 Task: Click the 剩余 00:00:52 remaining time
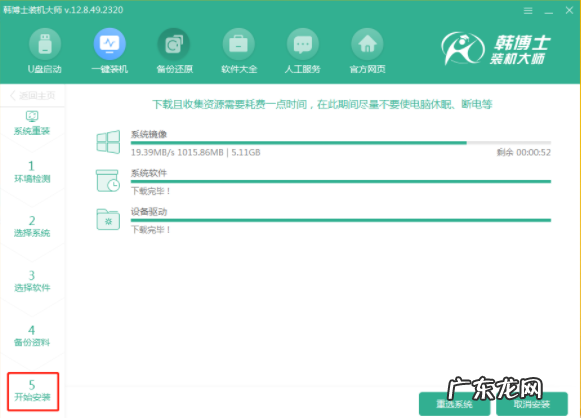pos(524,152)
